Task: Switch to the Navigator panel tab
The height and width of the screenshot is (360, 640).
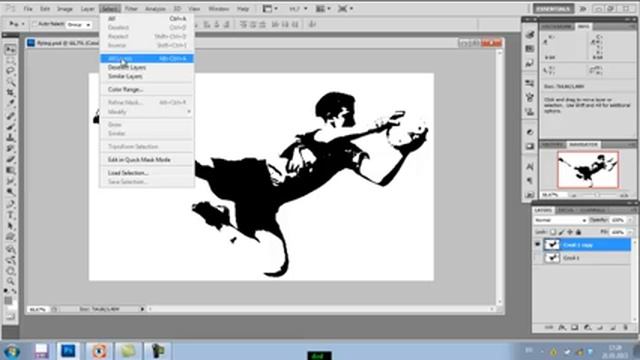Action: point(583,144)
